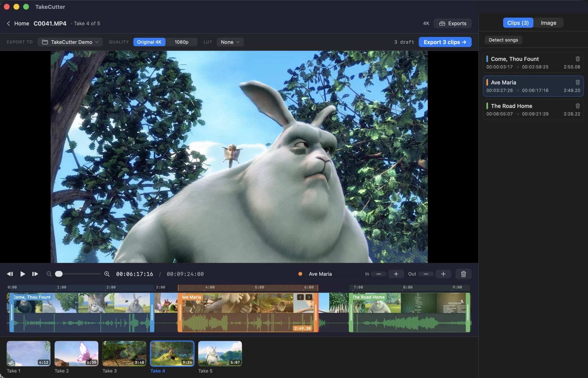Step back one frame
588x378 pixels.
(x=10, y=274)
